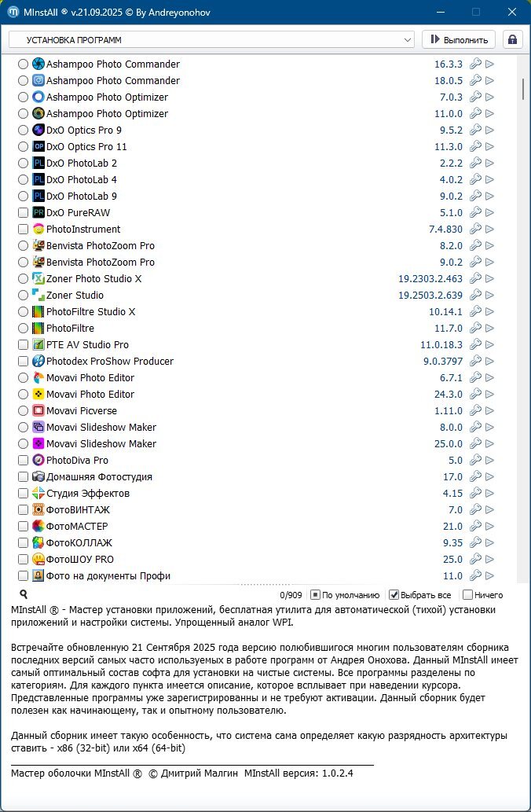Click the Movavi Picverse app icon

pos(38,410)
